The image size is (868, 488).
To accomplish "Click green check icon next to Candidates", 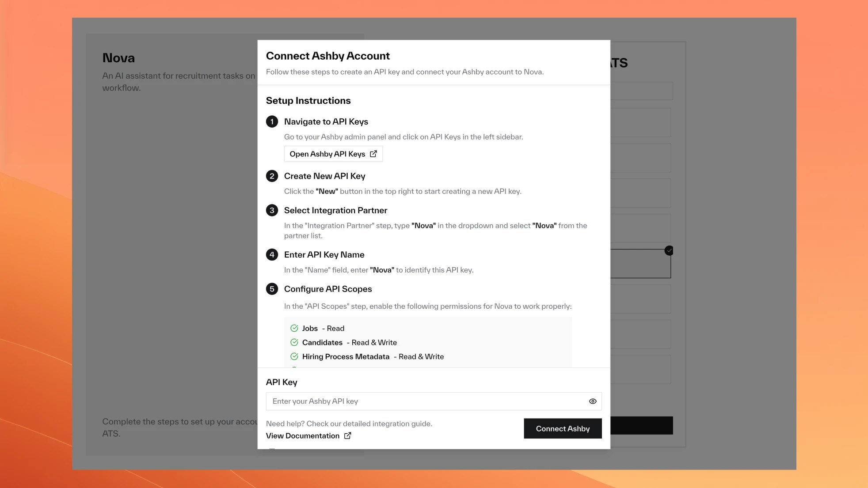I will (x=294, y=342).
